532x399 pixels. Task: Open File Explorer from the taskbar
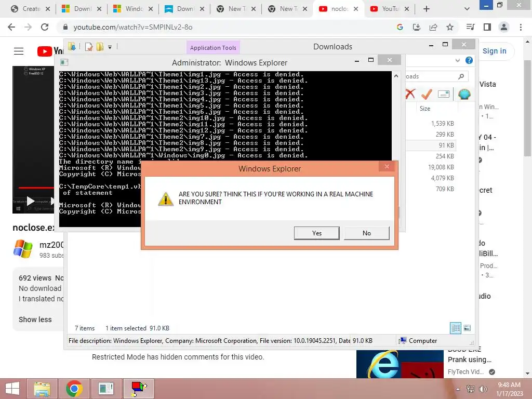(x=42, y=389)
